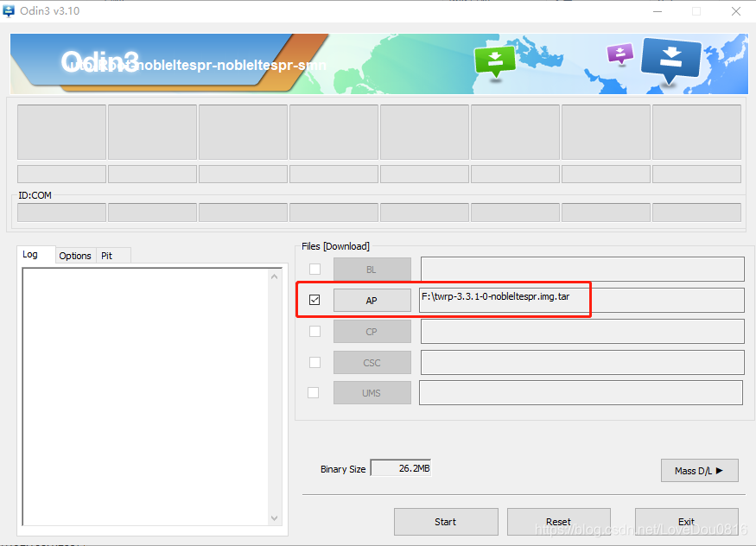Close the Odin3 window
The width and height of the screenshot is (756, 546).
[x=736, y=11]
